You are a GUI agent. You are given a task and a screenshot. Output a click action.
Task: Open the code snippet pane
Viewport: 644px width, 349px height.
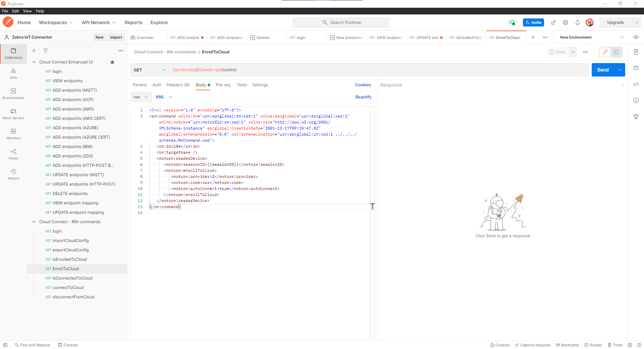[x=636, y=84]
